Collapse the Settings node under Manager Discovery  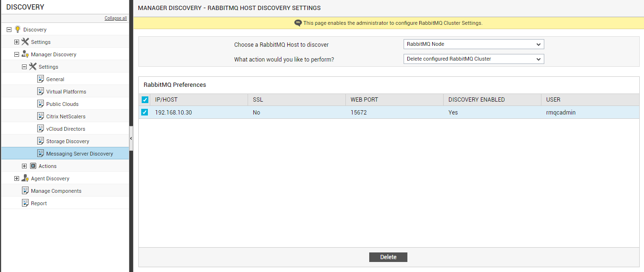[24, 67]
